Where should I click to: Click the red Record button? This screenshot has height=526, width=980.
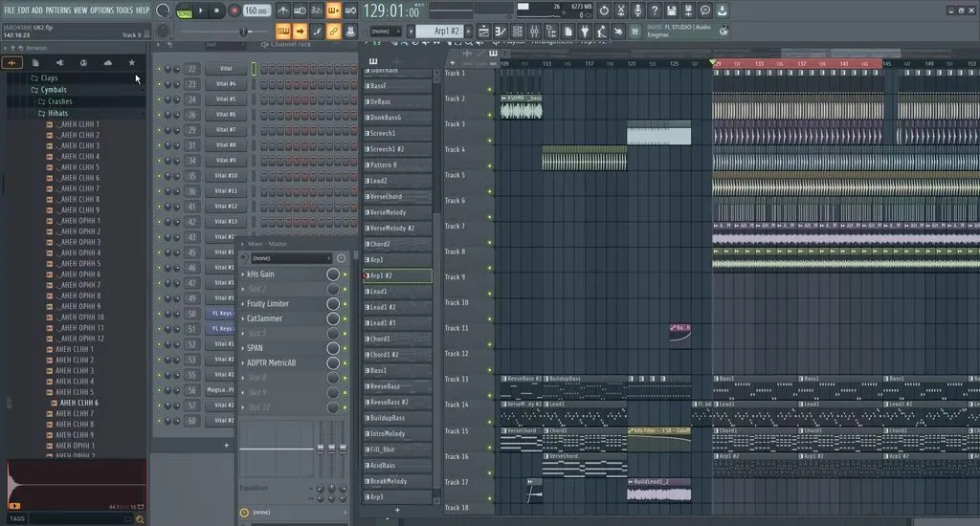[x=234, y=11]
